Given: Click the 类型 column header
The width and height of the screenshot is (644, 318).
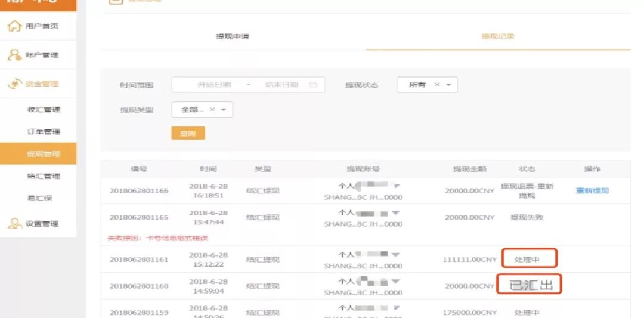Looking at the screenshot, I should coord(263,169).
